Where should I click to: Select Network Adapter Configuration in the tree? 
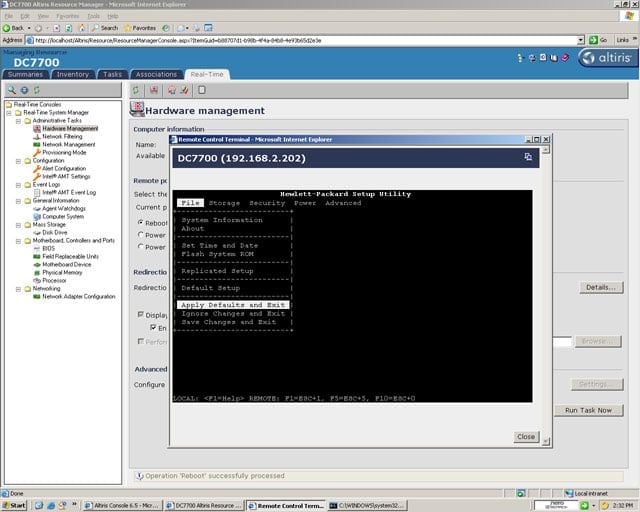click(x=78, y=296)
